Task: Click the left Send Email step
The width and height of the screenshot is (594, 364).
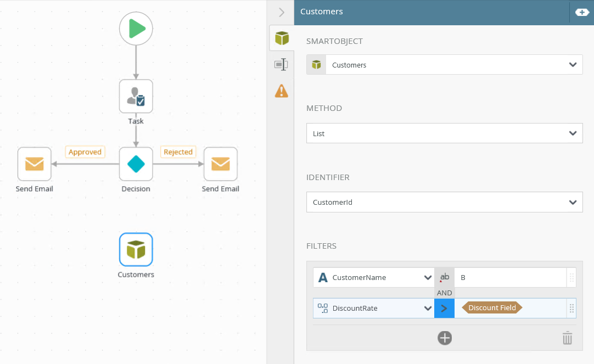Action: [34, 164]
